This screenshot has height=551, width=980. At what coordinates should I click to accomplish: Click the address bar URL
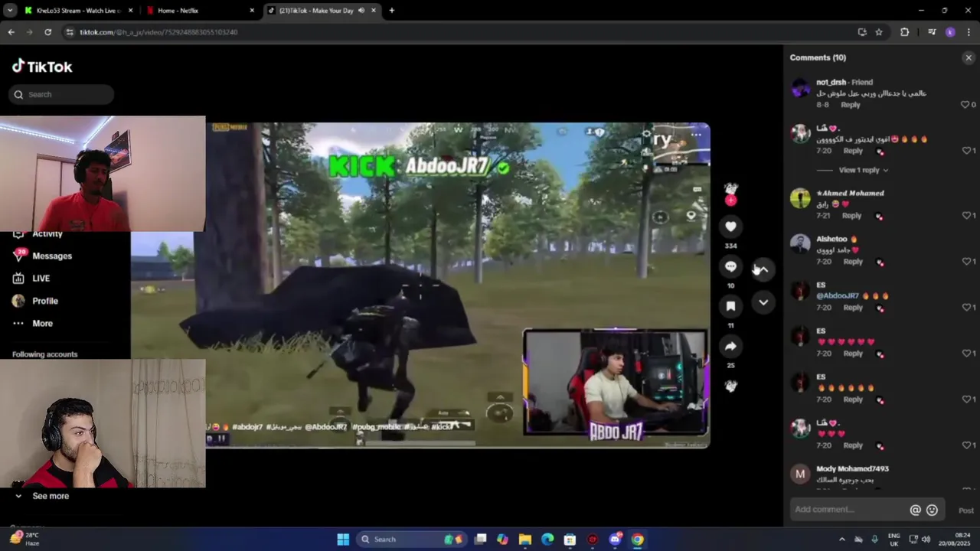(x=158, y=32)
